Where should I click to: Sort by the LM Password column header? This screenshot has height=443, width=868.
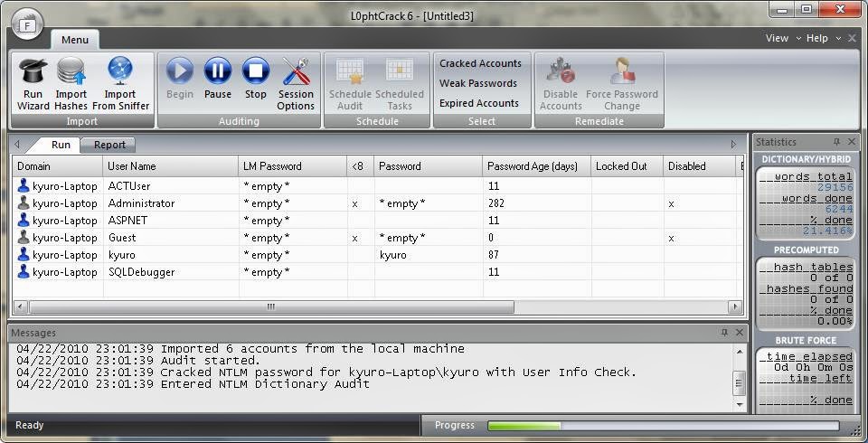(293, 166)
